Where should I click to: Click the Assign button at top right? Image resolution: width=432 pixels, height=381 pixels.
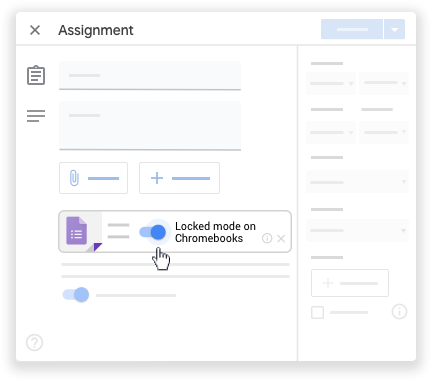coord(352,29)
